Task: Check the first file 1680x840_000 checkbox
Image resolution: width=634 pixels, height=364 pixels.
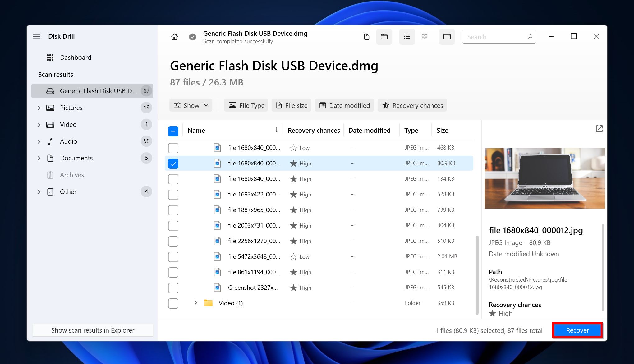Action: [173, 148]
